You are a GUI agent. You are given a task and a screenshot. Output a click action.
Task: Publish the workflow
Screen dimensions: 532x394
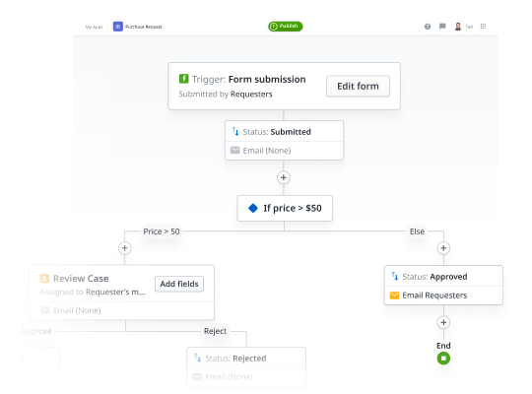pyautogui.click(x=286, y=27)
